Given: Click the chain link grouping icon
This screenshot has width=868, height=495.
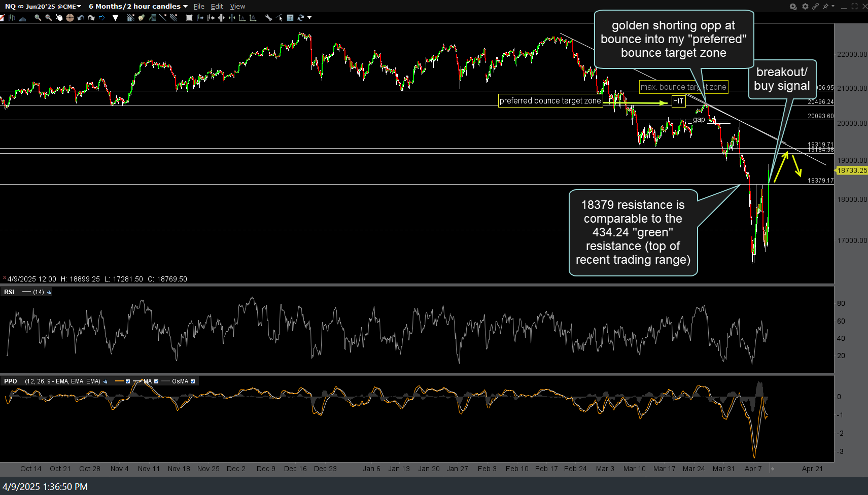Looking at the screenshot, I should 815,7.
